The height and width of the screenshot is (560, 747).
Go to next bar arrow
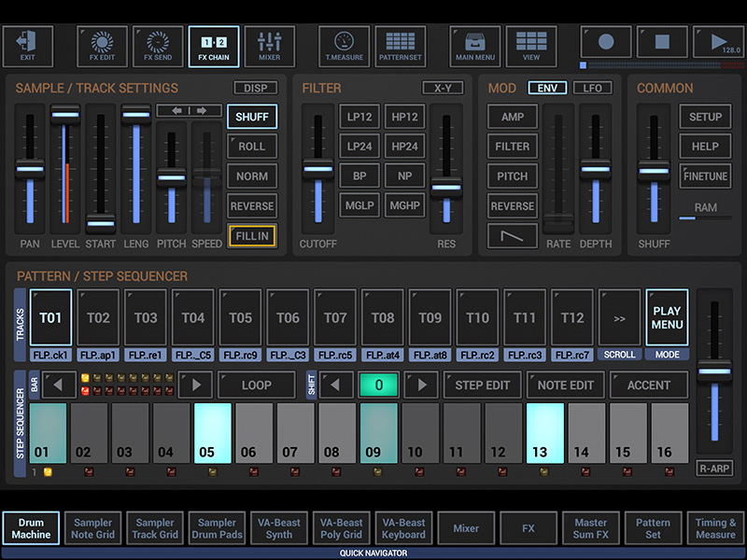coord(195,385)
